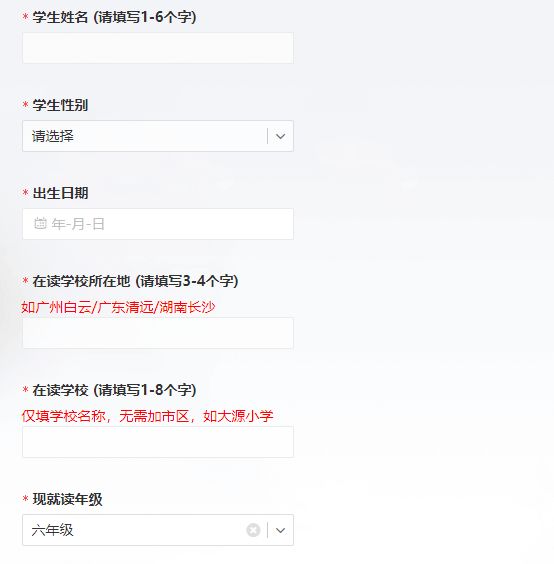Click the 在读学校 (请填写1-8个字) label
554x564 pixels.
coord(114,390)
